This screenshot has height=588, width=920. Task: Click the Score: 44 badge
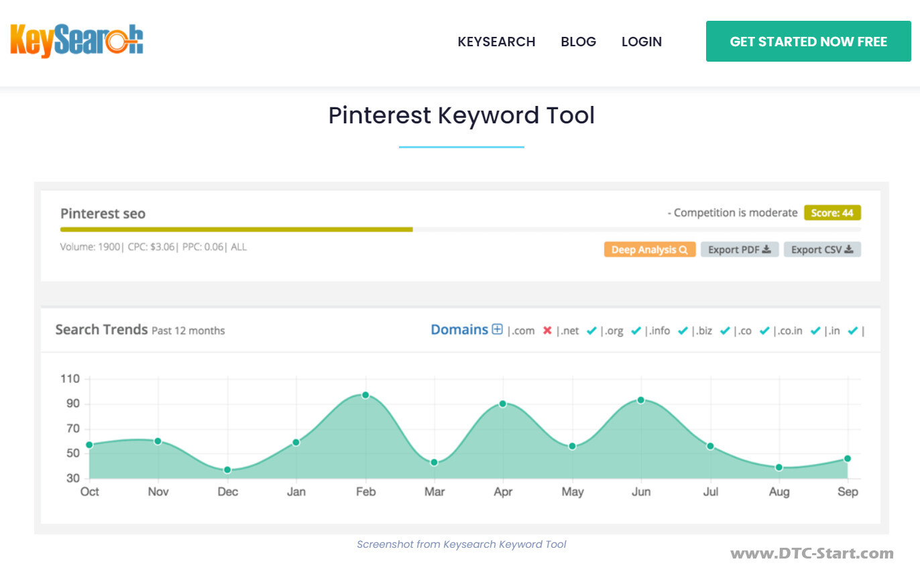click(832, 213)
